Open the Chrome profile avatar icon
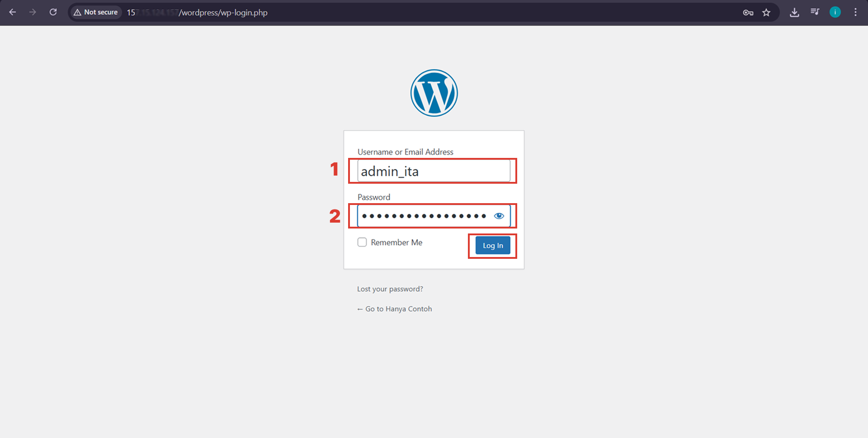This screenshot has height=438, width=868. point(835,12)
